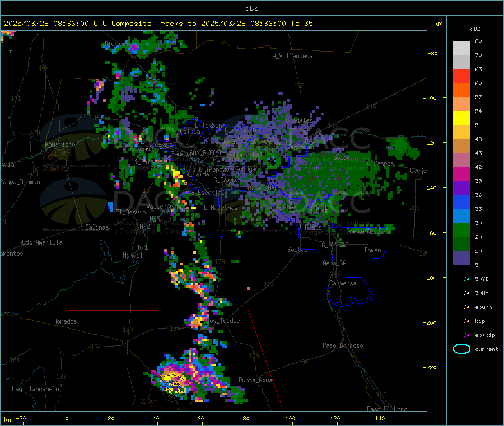
Task: Click the 'dBZ' title at the top center
Action: click(251, 8)
